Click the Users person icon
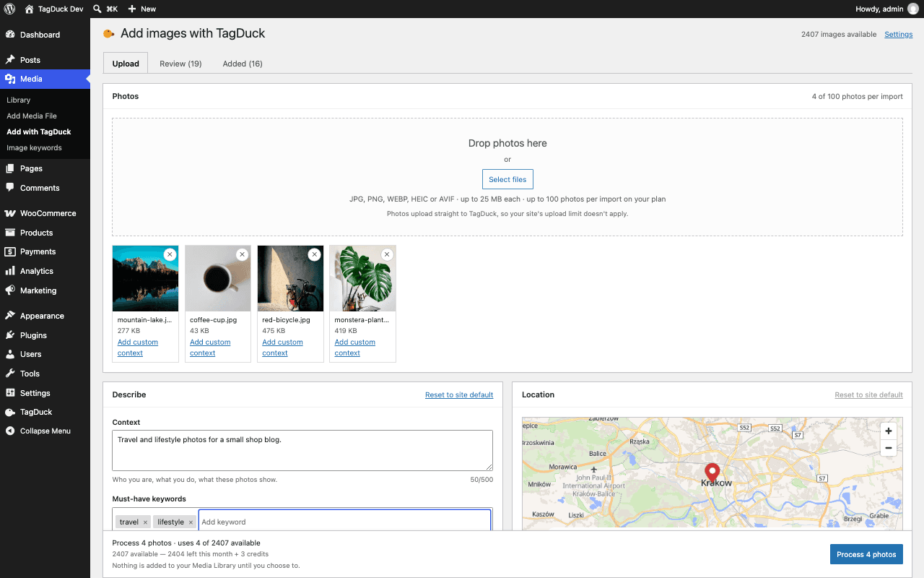The width and height of the screenshot is (924, 578). pyautogui.click(x=10, y=354)
